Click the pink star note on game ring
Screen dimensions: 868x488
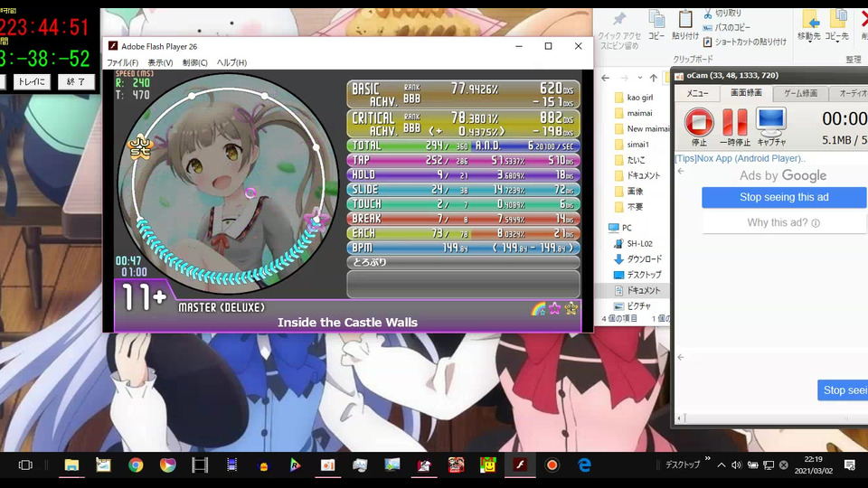[x=316, y=219]
